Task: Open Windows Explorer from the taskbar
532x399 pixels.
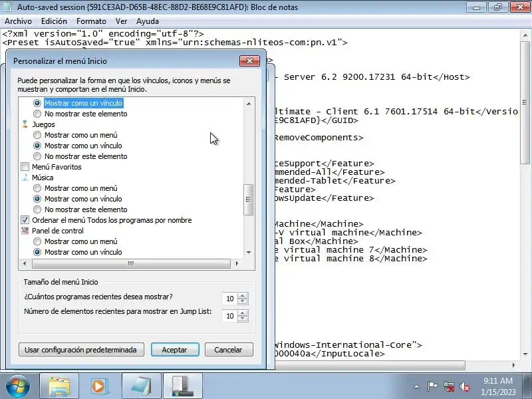Action: click(59, 386)
